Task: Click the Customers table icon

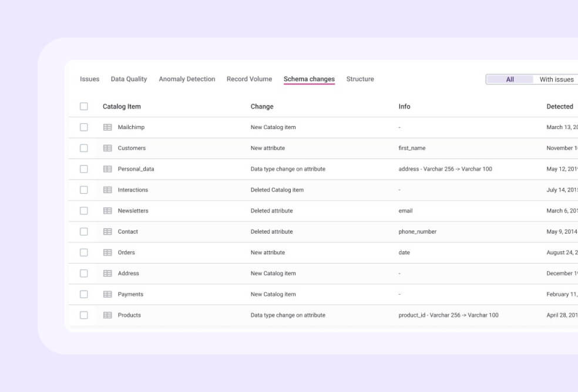Action: (x=107, y=148)
